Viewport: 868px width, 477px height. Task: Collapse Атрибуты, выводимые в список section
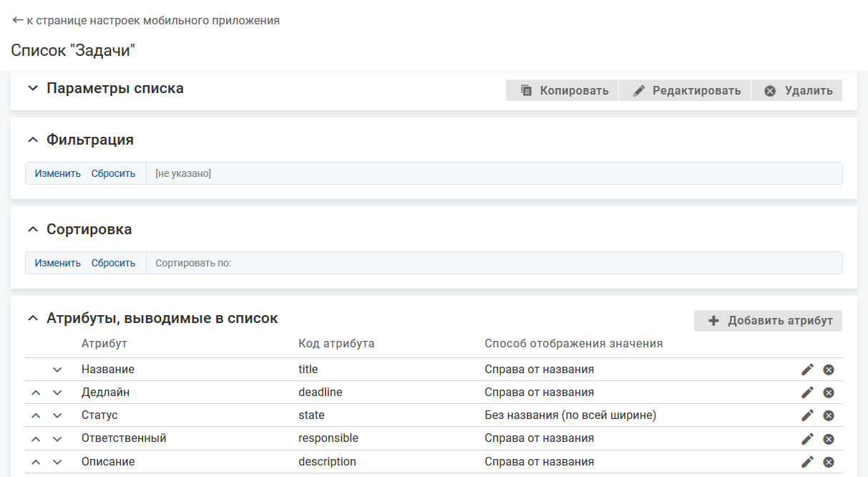32,318
